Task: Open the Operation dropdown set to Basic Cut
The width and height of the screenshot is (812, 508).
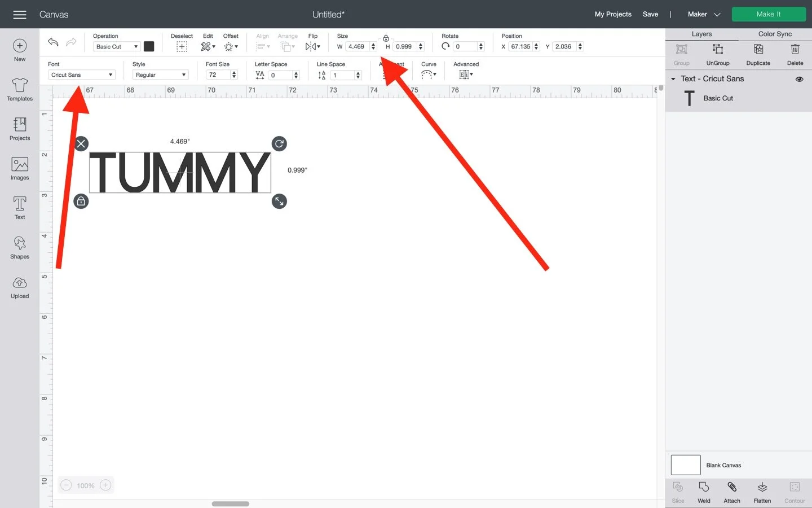Action: click(x=117, y=47)
